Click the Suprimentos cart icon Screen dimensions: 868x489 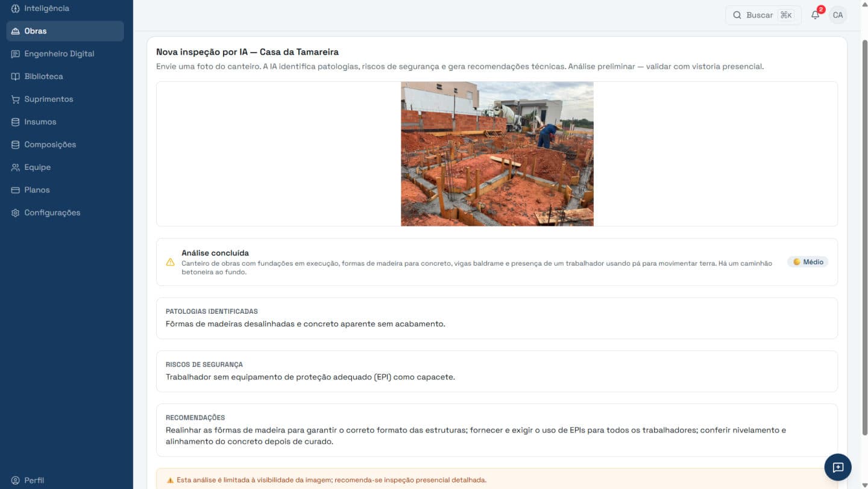pos(16,99)
